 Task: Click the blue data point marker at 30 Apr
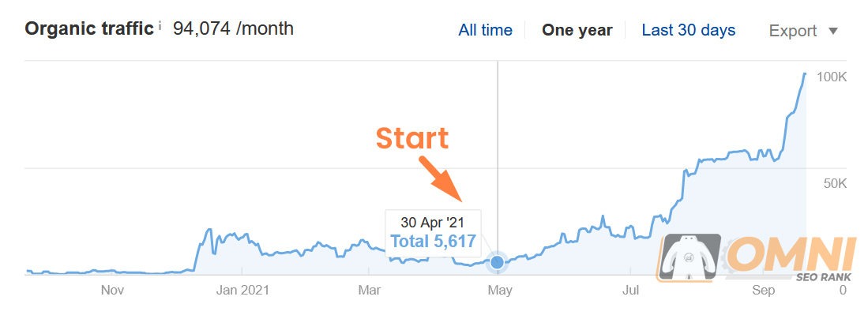(x=497, y=262)
